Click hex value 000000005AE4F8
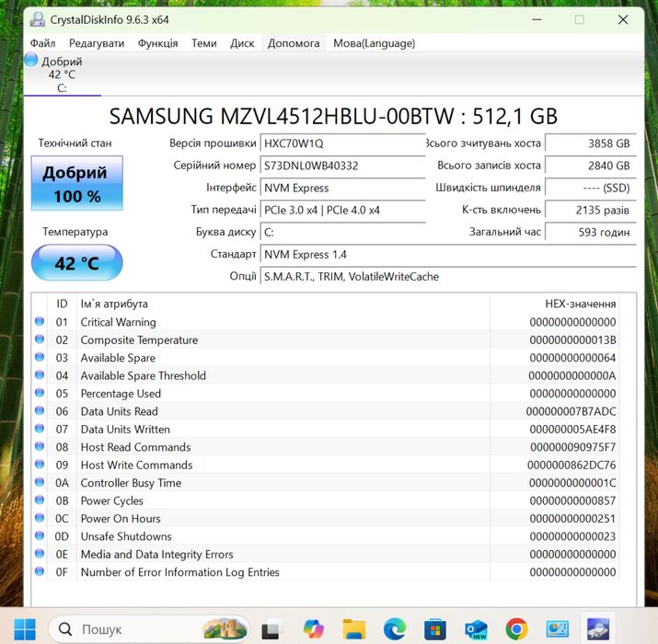Screen dimensions: 658x644 coord(572,430)
